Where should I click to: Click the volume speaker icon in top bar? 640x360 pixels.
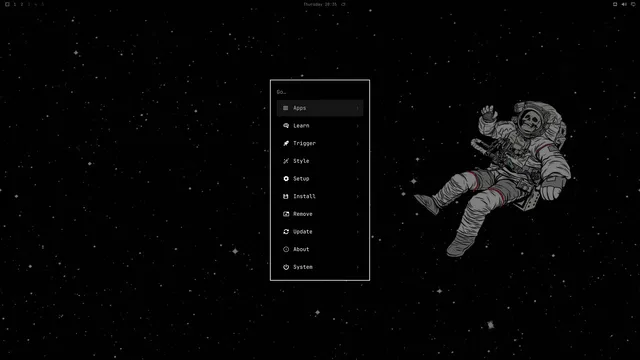point(624,4)
